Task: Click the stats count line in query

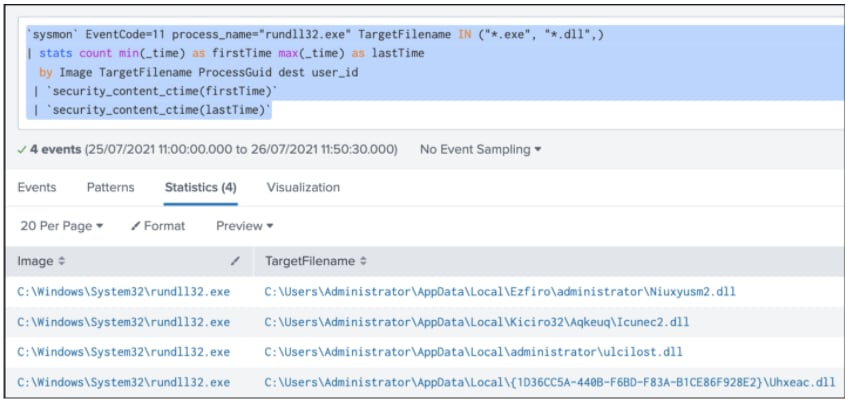Action: click(225, 53)
